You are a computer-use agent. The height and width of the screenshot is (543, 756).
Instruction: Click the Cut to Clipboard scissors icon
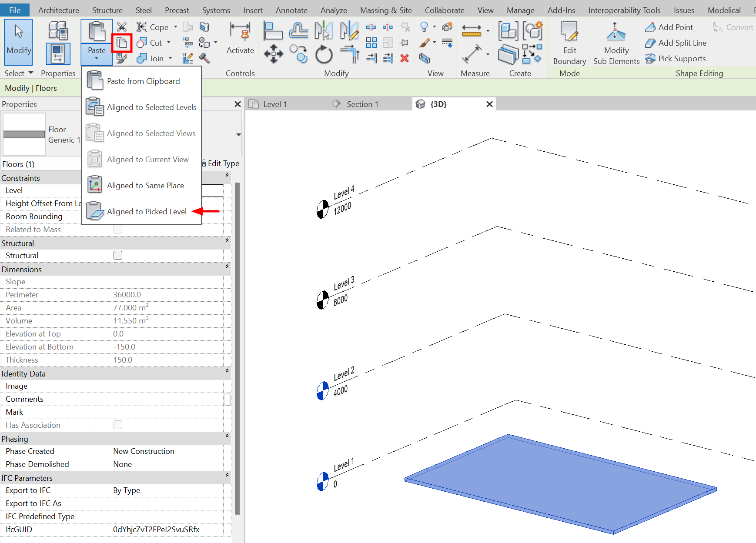[x=122, y=27]
